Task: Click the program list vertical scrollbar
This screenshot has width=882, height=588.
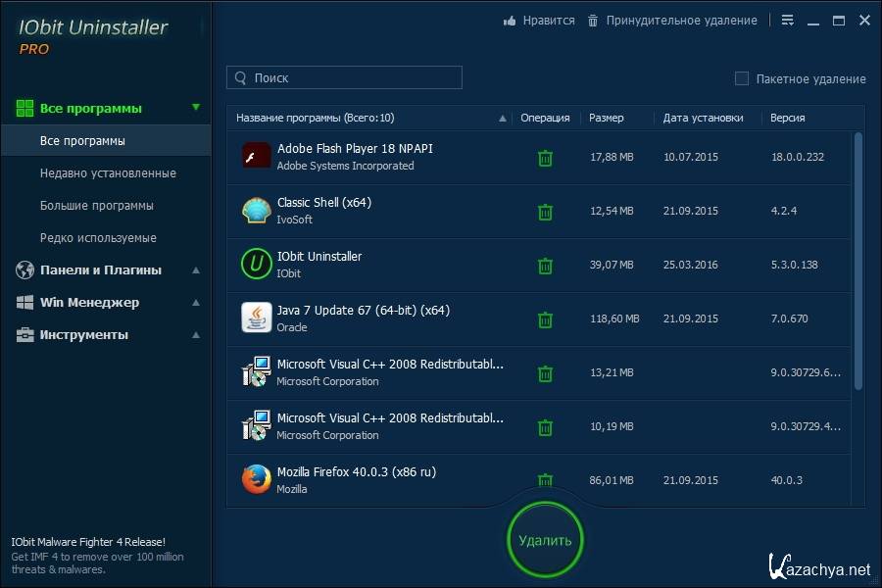Action: tap(858, 260)
